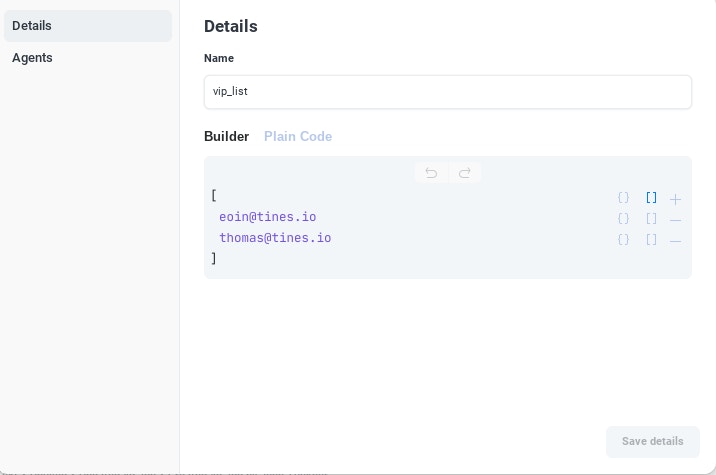Click the redo arrow in the builder

(465, 173)
